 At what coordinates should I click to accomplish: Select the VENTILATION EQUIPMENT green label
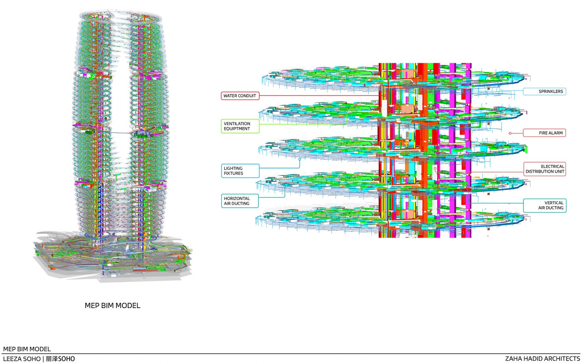[x=240, y=126]
